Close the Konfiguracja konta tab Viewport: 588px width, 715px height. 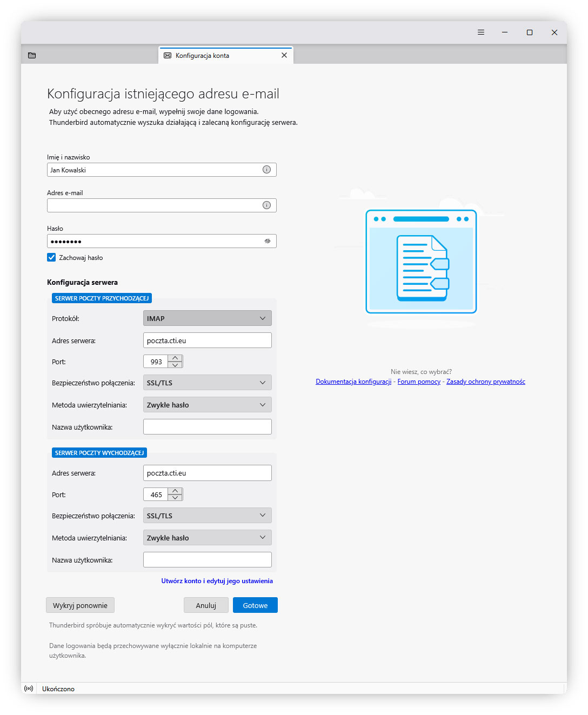coord(284,55)
